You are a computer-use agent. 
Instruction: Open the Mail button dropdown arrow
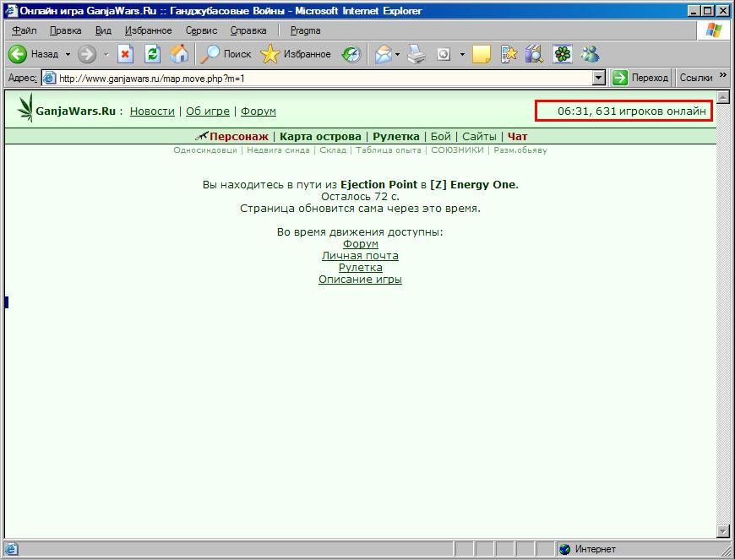(x=398, y=54)
